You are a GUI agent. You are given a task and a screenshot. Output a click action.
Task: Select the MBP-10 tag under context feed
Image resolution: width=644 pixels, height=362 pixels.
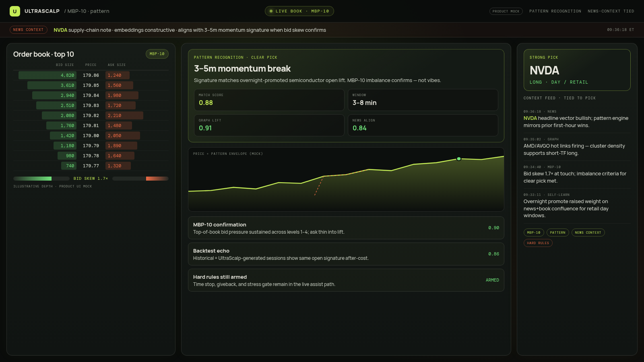[534, 232]
